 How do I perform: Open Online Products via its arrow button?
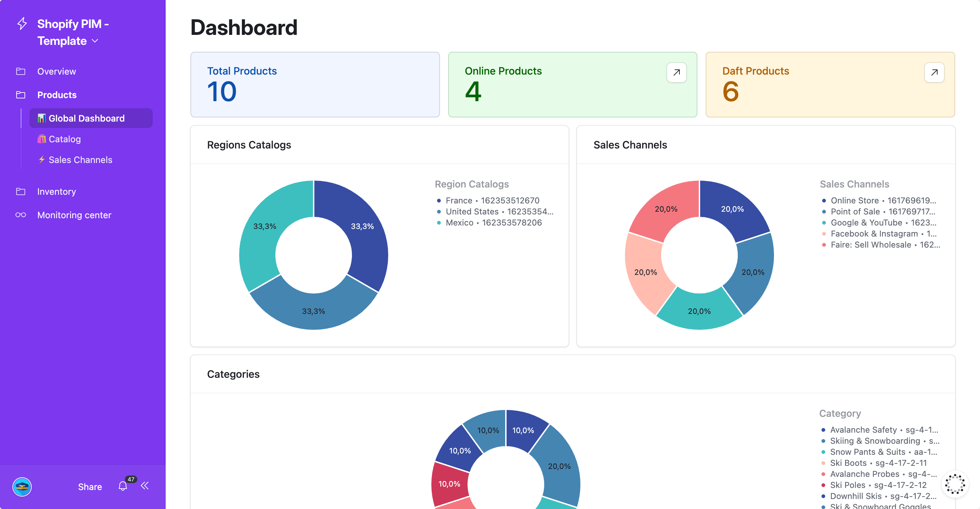click(676, 72)
